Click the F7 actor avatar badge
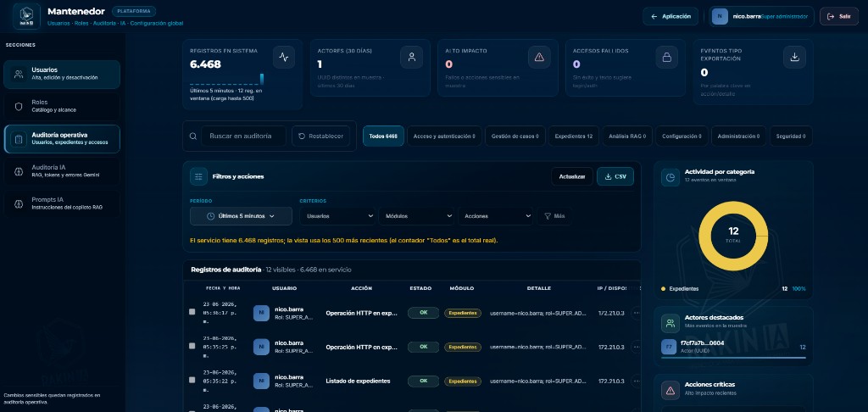 pos(669,347)
